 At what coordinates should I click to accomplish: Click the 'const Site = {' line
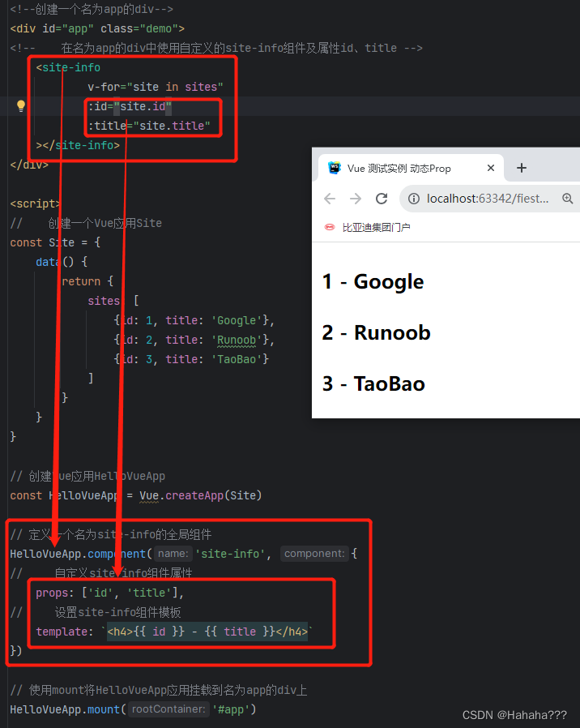(x=55, y=242)
